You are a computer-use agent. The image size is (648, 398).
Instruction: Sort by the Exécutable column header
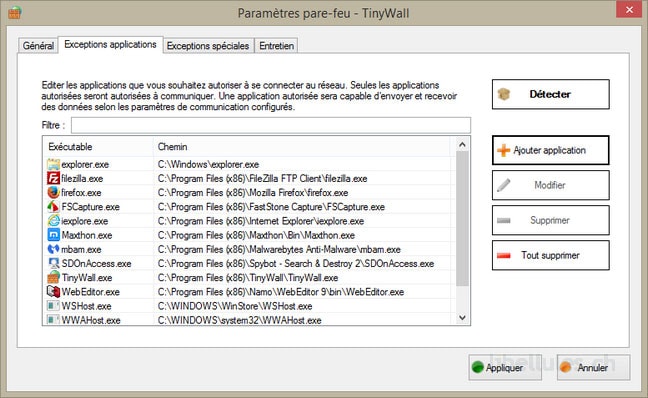coord(98,147)
